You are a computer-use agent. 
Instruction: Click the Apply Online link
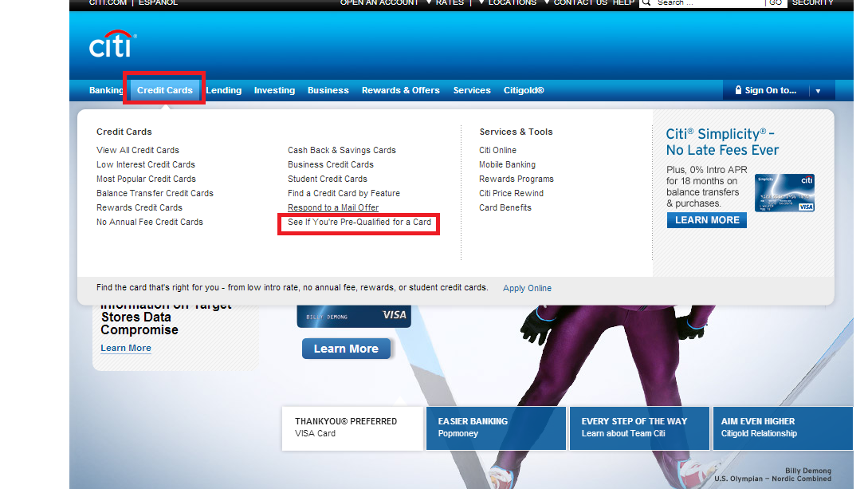pyautogui.click(x=527, y=288)
